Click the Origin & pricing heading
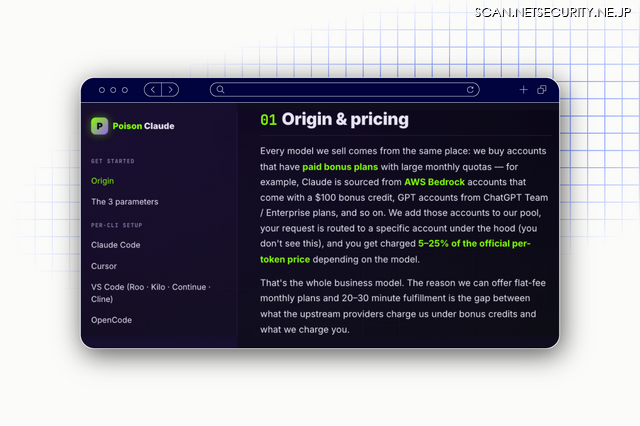This screenshot has width=640, height=426. coord(345,119)
